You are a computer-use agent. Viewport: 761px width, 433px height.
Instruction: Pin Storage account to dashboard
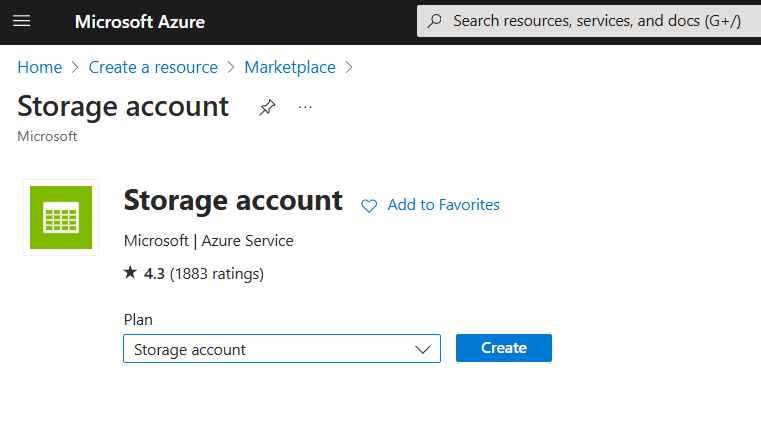(x=267, y=107)
